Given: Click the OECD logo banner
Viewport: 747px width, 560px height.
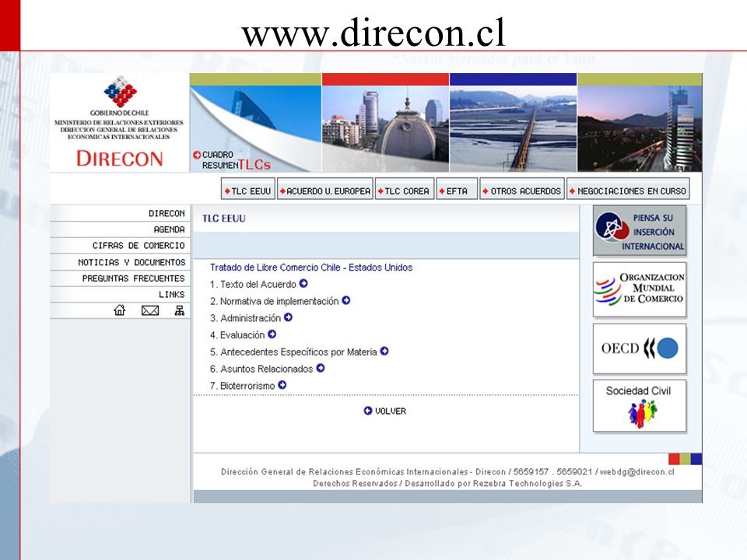Looking at the screenshot, I should 640,349.
